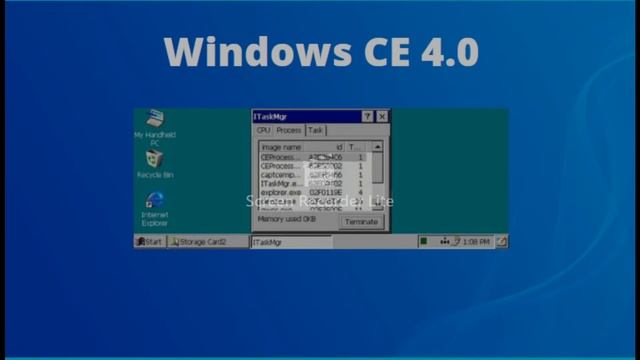Screen dimensions: 640x360
Task: Click the Start button flag icon
Action: point(140,242)
